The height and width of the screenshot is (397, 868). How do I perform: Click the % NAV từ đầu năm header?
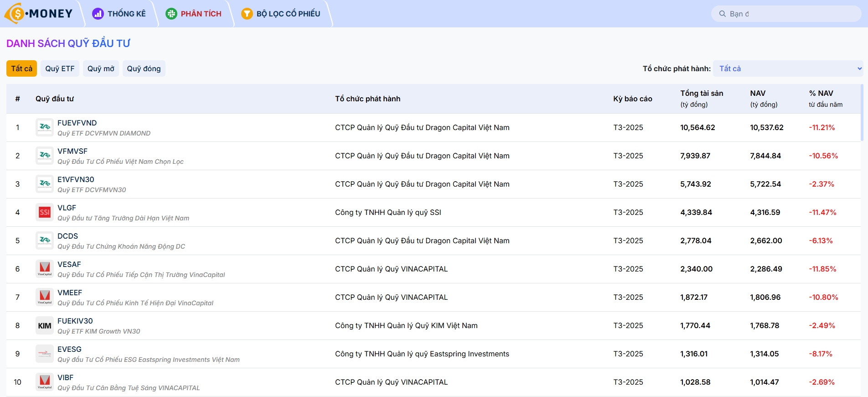(x=826, y=99)
